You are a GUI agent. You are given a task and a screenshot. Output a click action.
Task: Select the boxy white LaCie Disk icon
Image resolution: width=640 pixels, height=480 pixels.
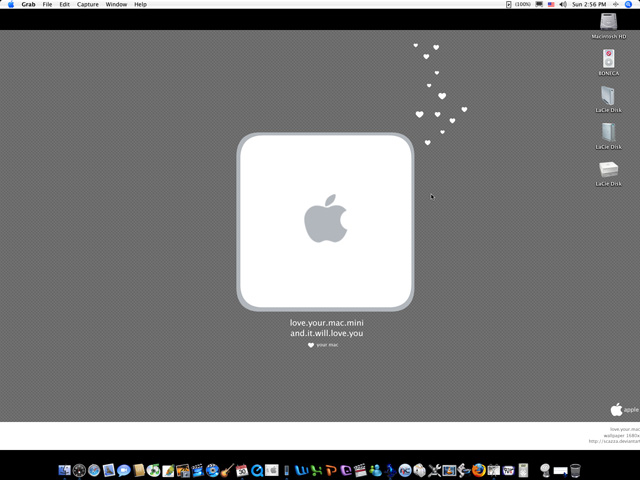point(609,169)
